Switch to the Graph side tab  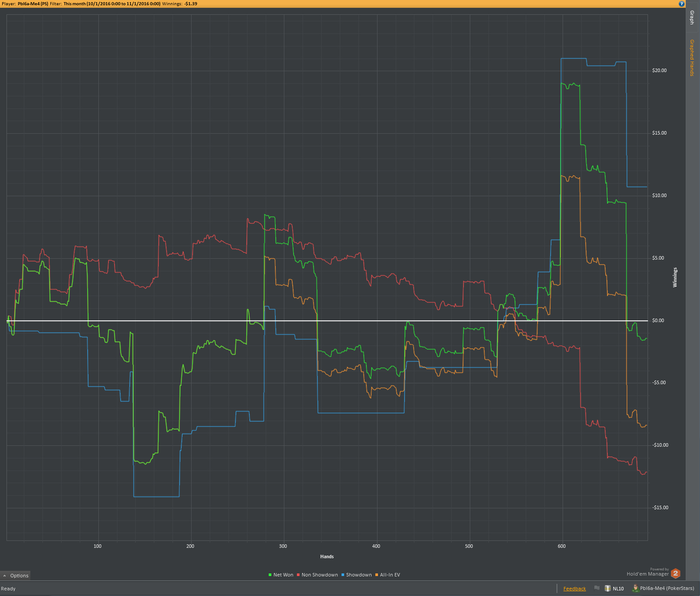click(x=692, y=18)
